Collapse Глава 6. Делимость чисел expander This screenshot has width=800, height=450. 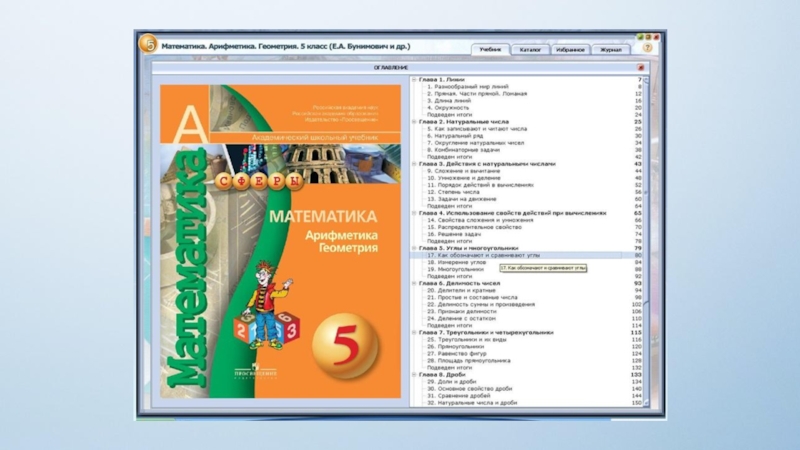point(414,283)
